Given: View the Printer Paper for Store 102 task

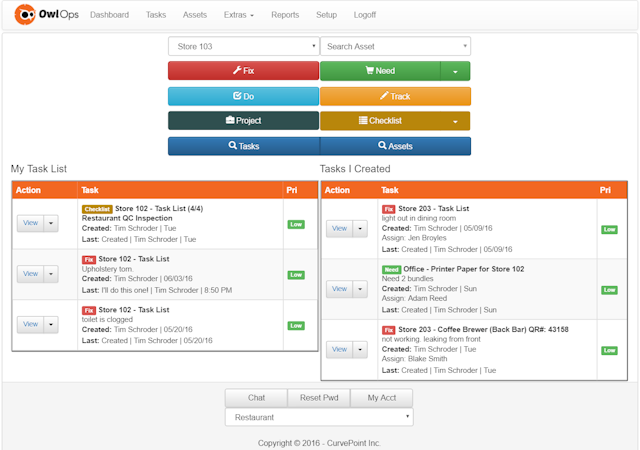Looking at the screenshot, I should click(x=340, y=289).
